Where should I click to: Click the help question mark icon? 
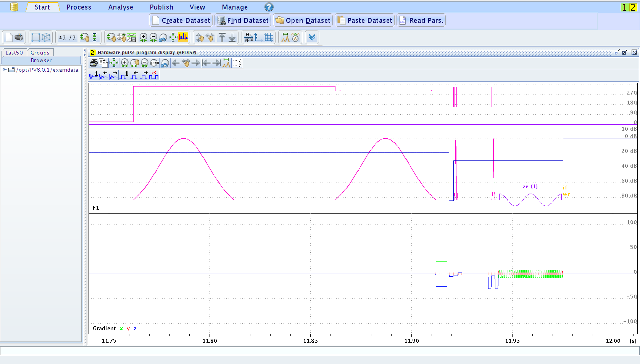(x=269, y=7)
